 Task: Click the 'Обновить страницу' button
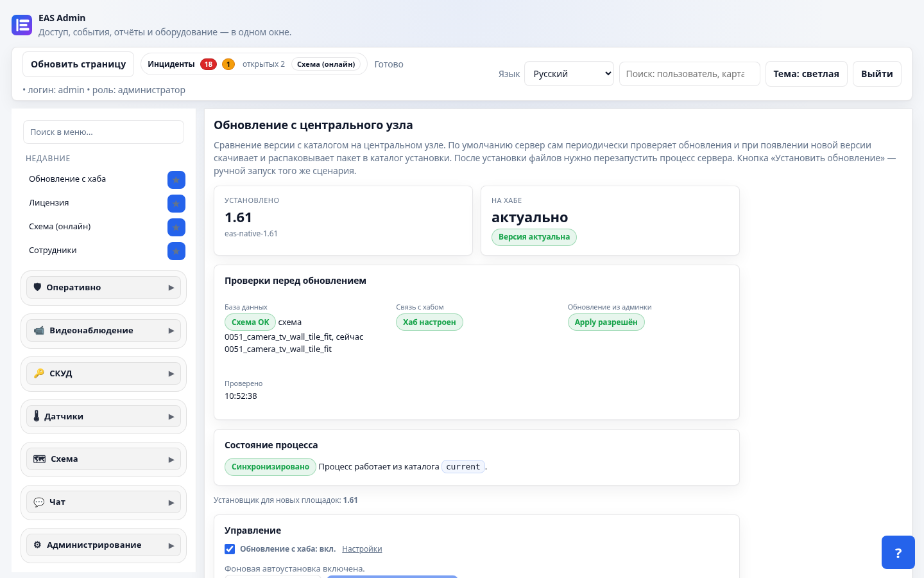click(x=78, y=64)
